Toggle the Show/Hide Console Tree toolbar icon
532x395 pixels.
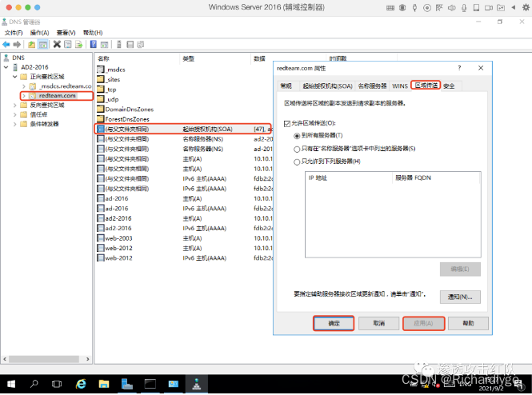coord(42,45)
